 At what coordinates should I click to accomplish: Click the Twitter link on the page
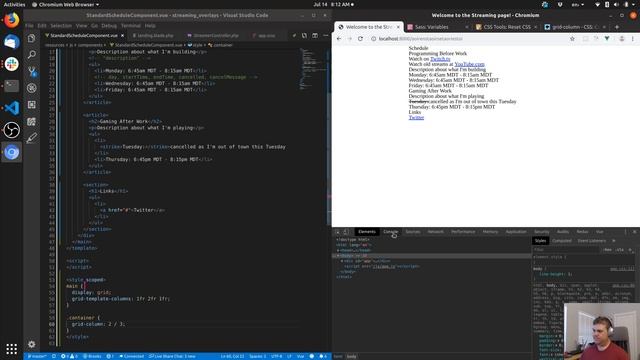[x=416, y=118]
